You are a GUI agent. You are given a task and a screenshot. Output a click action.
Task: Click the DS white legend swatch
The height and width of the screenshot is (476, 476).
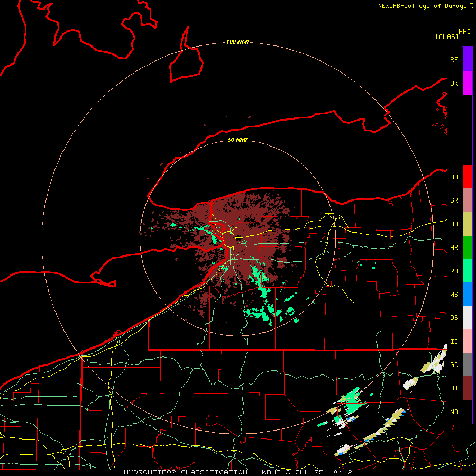467,317
